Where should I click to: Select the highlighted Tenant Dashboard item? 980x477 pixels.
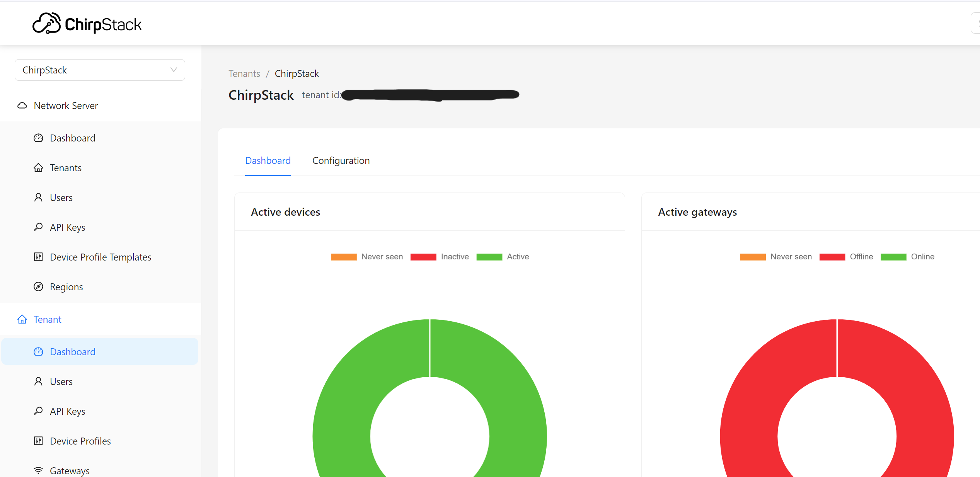[x=100, y=352]
